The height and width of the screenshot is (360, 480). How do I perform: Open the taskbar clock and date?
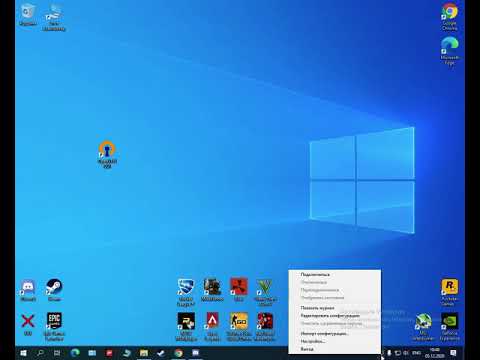[x=434, y=353]
